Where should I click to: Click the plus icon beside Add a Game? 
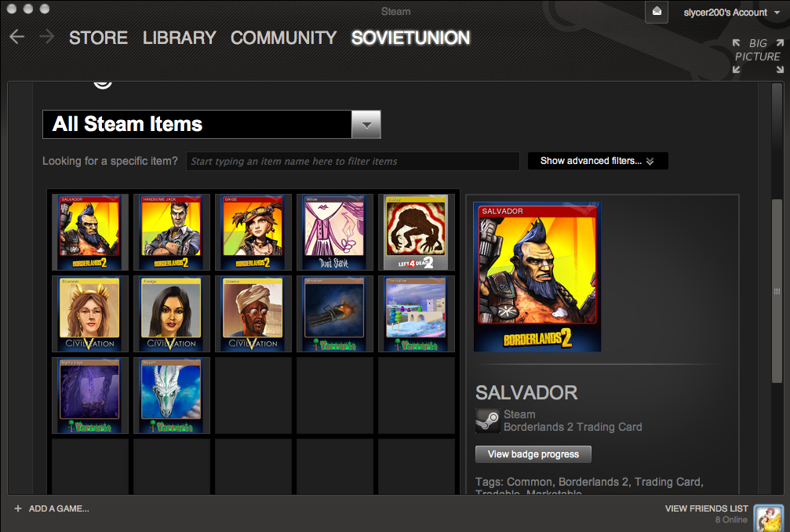(x=17, y=508)
